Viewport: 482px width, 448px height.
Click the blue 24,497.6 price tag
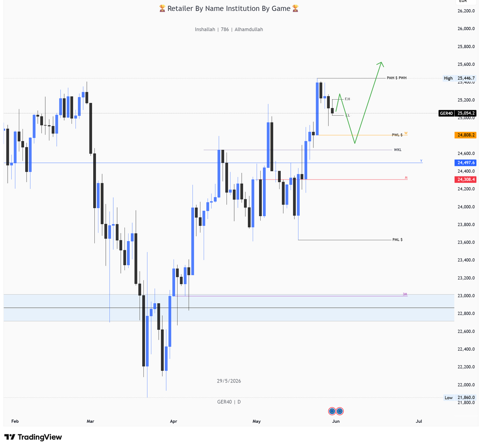coord(466,163)
